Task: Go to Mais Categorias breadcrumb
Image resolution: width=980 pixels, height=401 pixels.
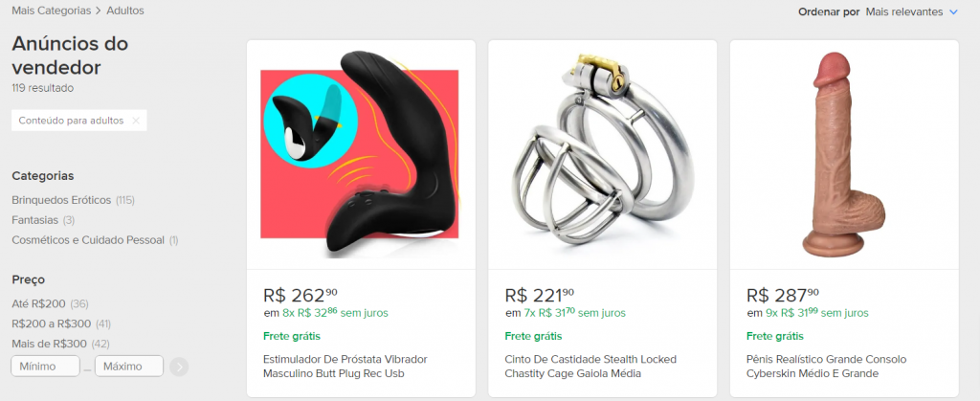Action: click(52, 11)
